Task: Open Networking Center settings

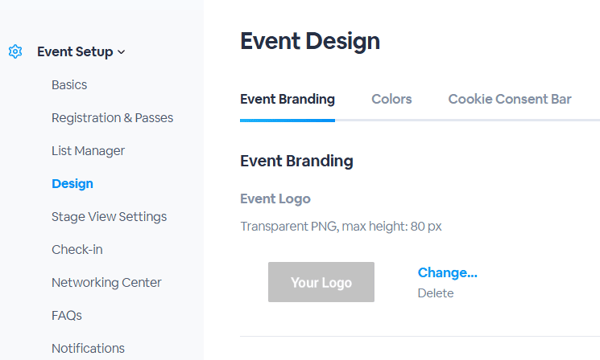Action: coord(106,282)
